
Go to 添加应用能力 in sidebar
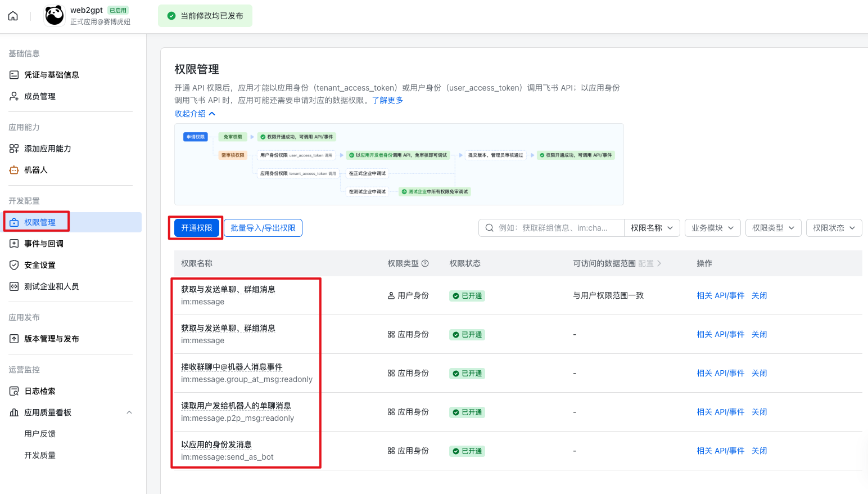(x=47, y=149)
